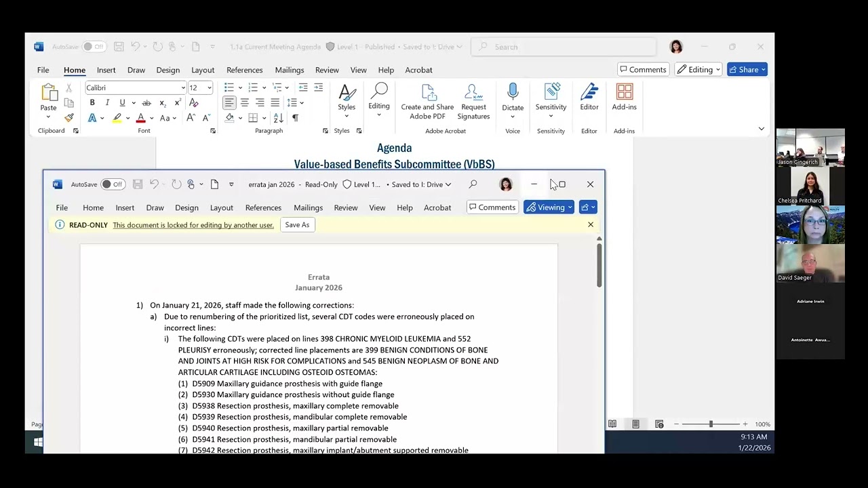The width and height of the screenshot is (868, 488).
Task: Open References tab in errata window
Action: point(263,207)
